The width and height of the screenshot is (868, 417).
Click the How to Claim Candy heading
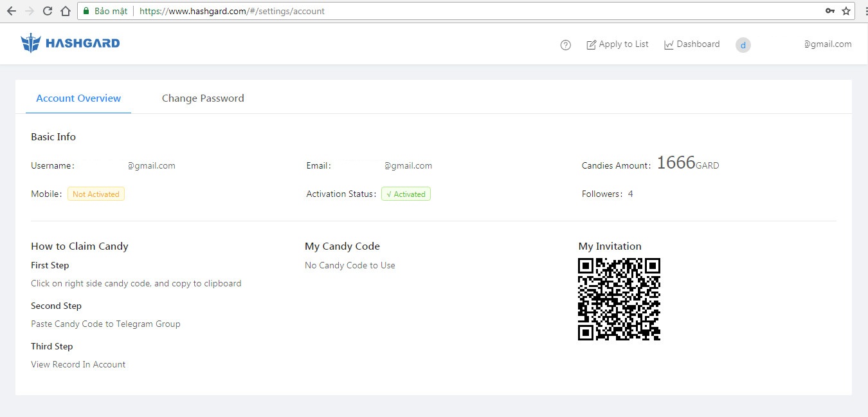tap(80, 246)
